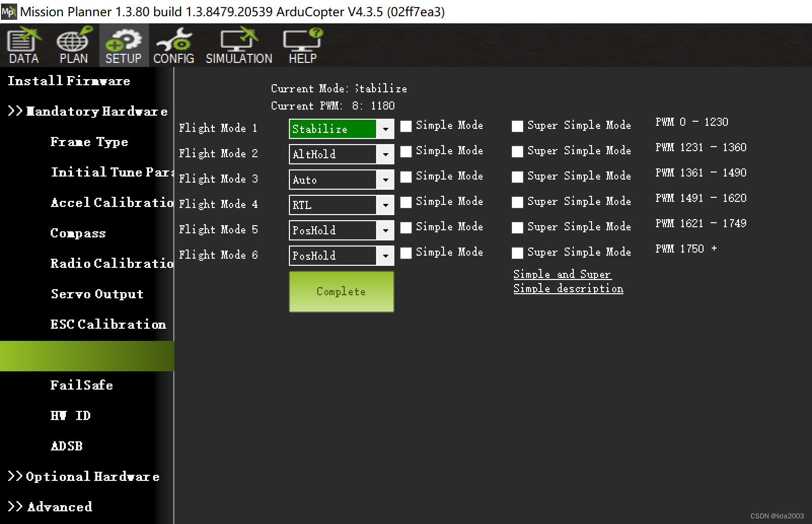Enable Super Simple Mode for Flight Mode 2
This screenshot has width=812, height=524.
518,152
